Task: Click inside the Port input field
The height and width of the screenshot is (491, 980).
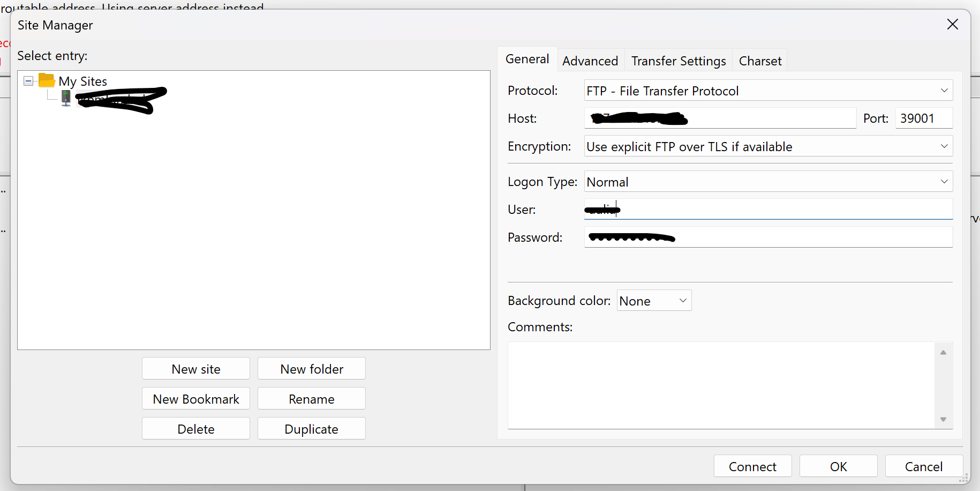Action: (x=923, y=118)
